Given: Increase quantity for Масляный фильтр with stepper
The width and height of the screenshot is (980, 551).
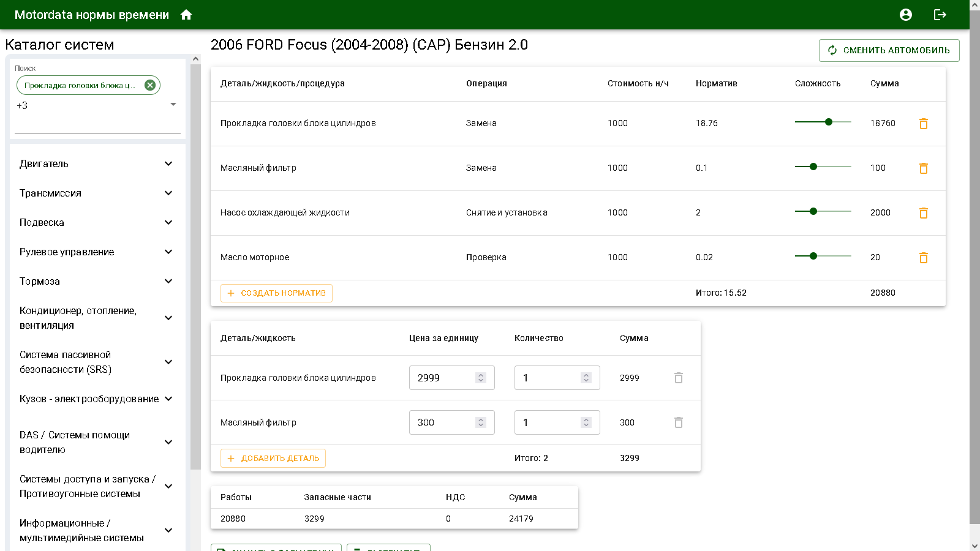Looking at the screenshot, I should pos(587,419).
